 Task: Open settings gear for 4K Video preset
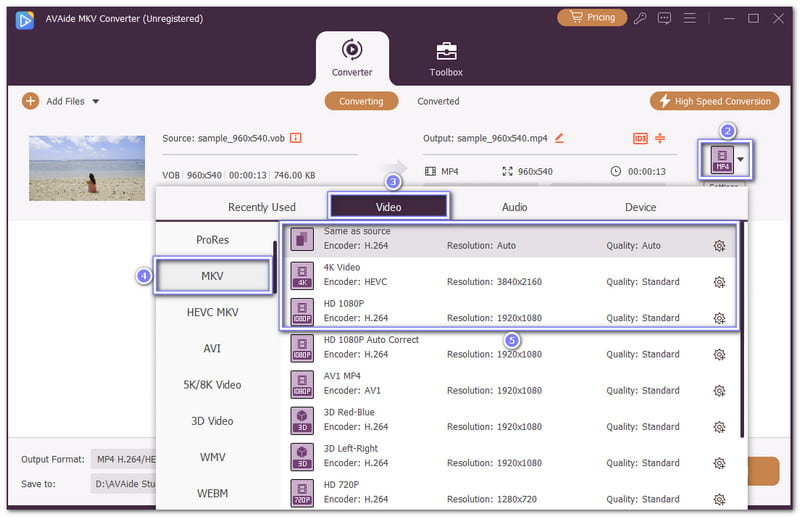[x=719, y=282]
